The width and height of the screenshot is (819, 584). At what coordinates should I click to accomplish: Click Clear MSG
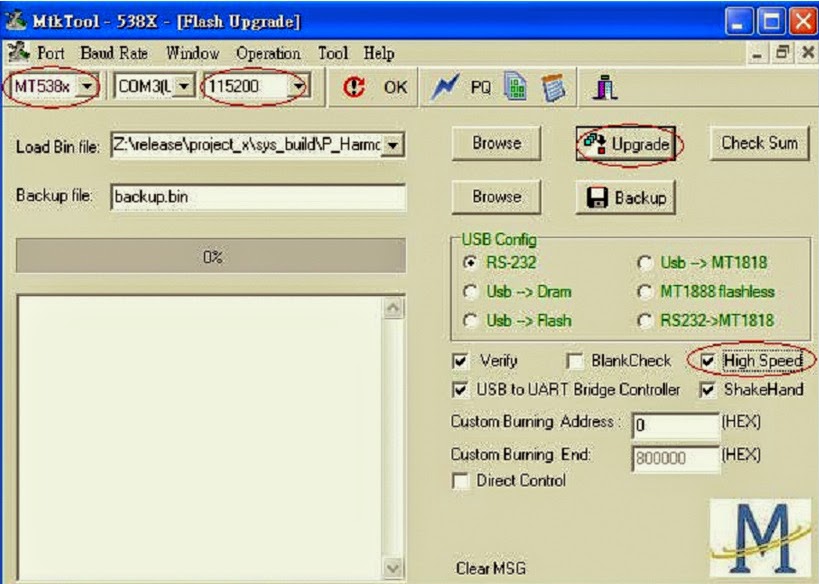[x=490, y=568]
